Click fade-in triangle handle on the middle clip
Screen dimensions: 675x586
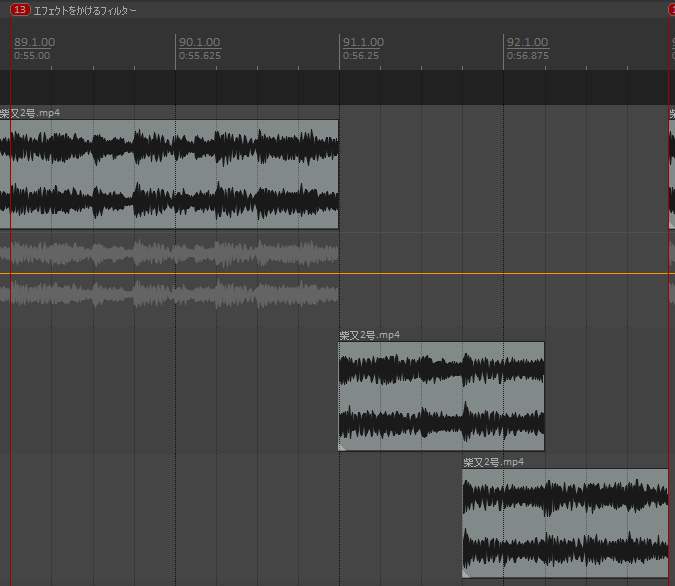click(342, 447)
